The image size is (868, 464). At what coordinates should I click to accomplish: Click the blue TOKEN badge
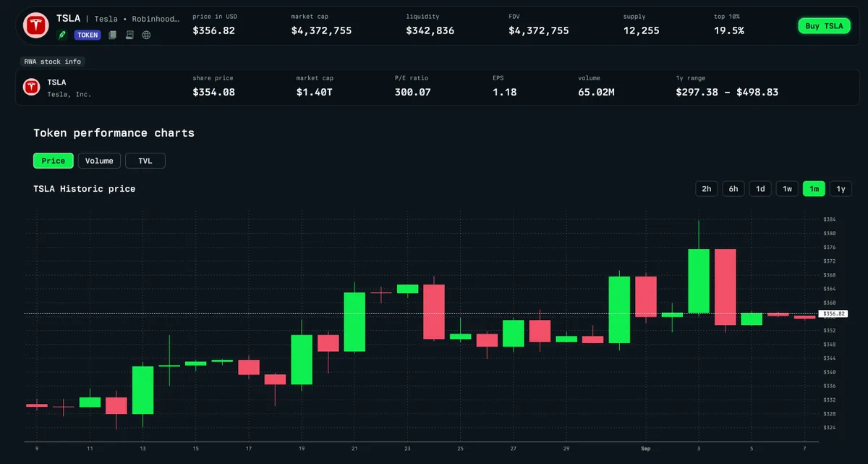click(x=88, y=35)
